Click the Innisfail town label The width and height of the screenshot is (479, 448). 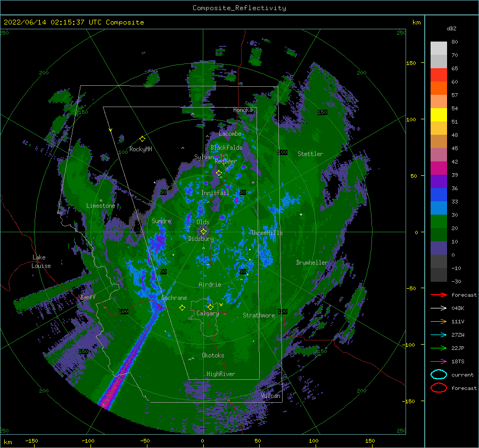pos(215,193)
